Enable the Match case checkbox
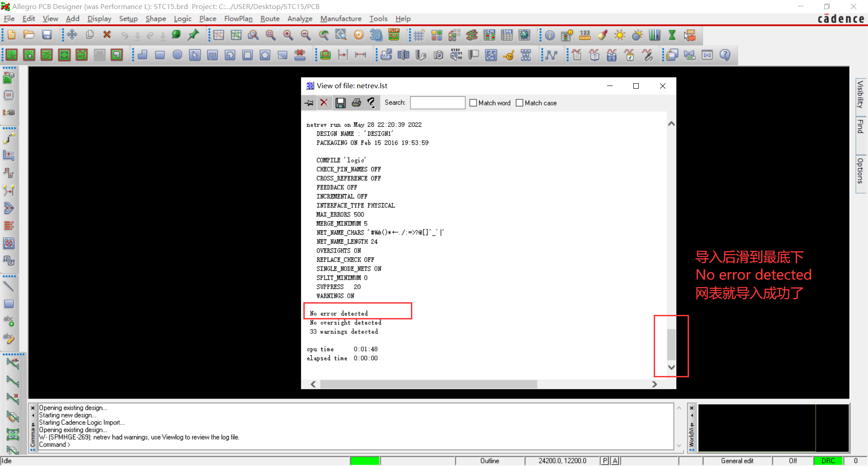 (x=519, y=103)
